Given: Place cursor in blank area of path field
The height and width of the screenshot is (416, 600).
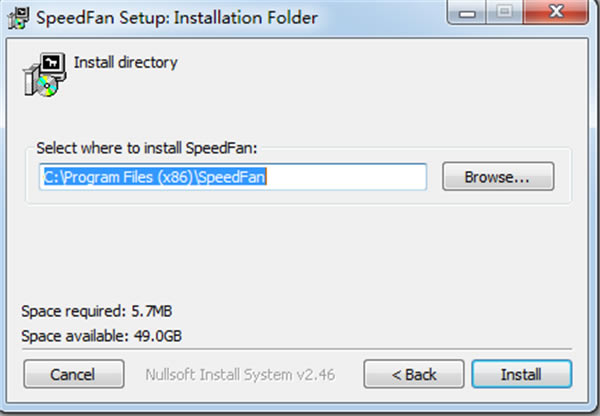Looking at the screenshot, I should 346,177.
